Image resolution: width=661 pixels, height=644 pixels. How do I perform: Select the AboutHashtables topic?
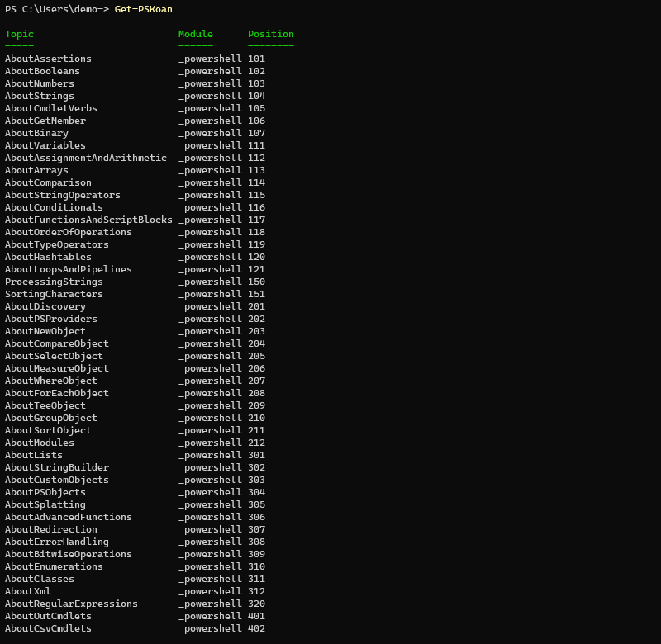point(48,257)
